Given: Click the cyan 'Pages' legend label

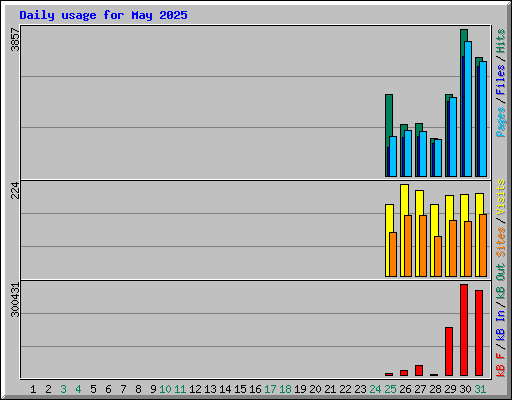Looking at the screenshot, I should (501, 122).
